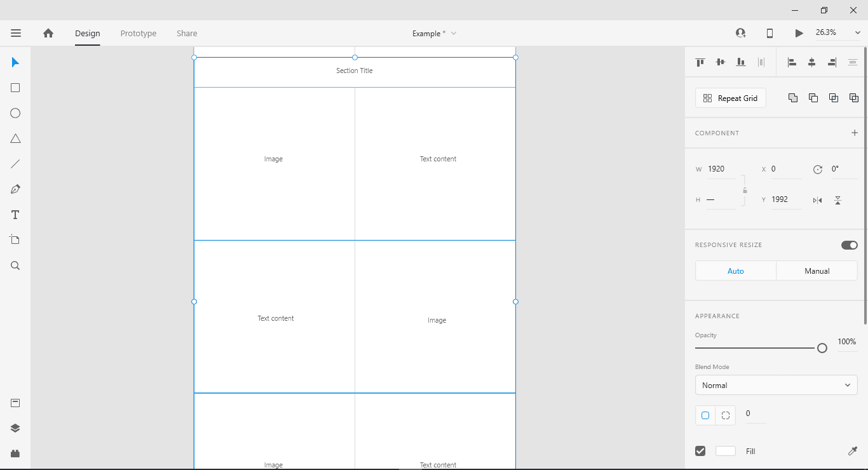This screenshot has height=470, width=868.
Task: Align selection middle vertically
Action: (x=721, y=62)
